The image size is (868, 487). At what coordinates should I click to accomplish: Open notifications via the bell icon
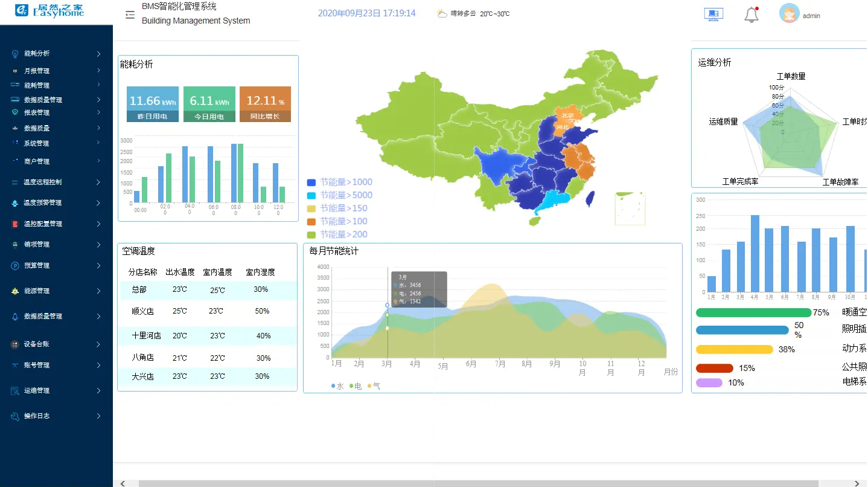751,15
